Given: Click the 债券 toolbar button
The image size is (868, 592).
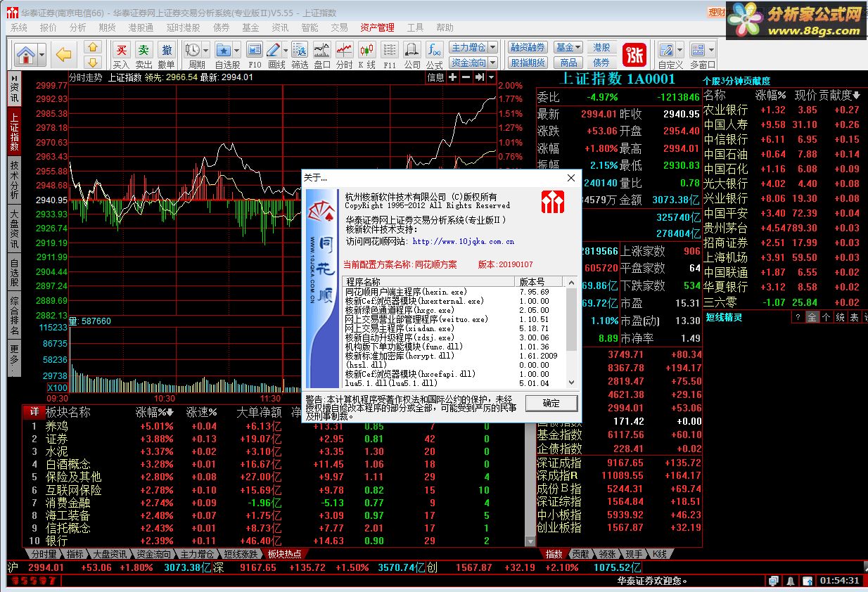Looking at the screenshot, I should 601,62.
